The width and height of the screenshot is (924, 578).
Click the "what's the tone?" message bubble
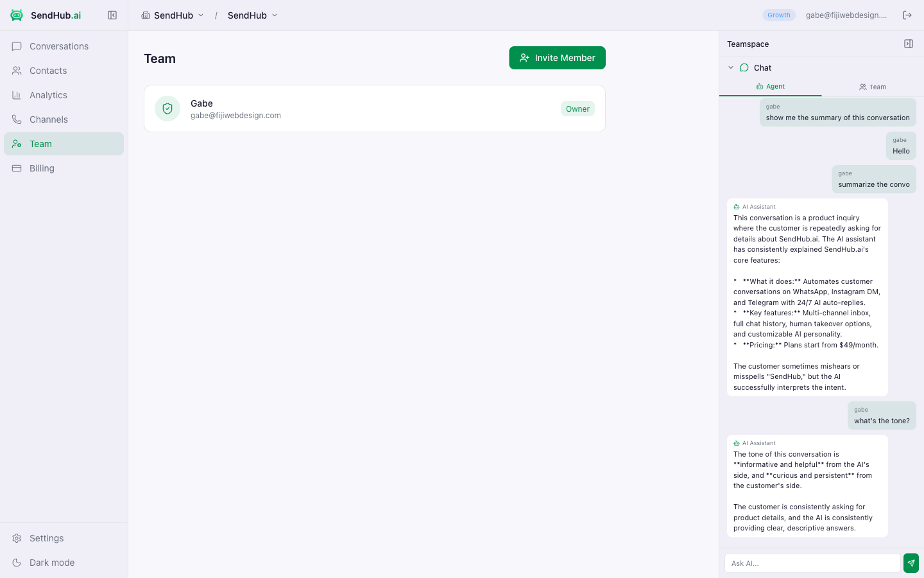pos(882,416)
